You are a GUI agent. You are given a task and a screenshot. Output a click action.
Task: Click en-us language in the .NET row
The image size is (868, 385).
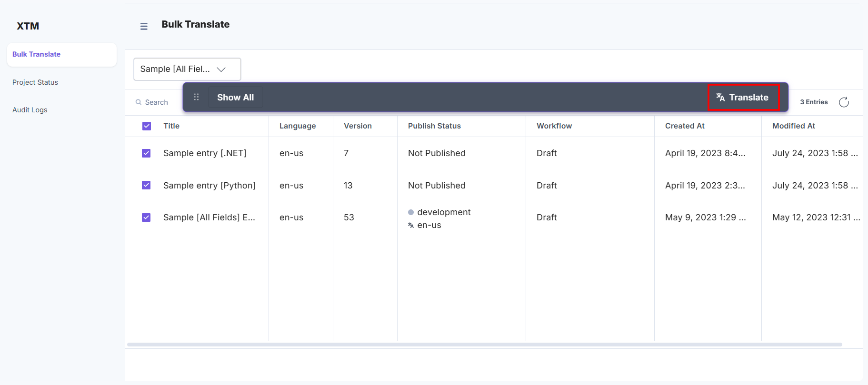[291, 153]
